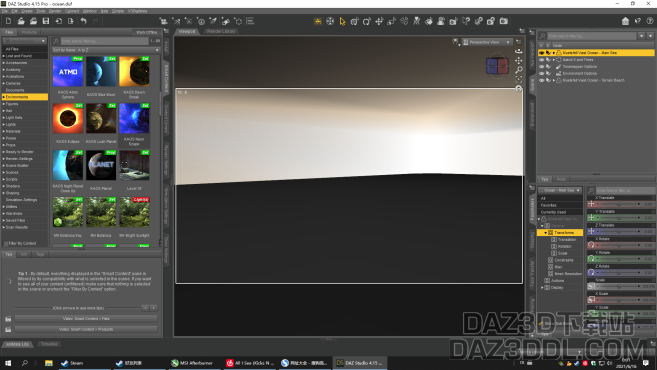Image resolution: width=657 pixels, height=370 pixels.
Task: Click the Import file icon
Action: point(59,21)
